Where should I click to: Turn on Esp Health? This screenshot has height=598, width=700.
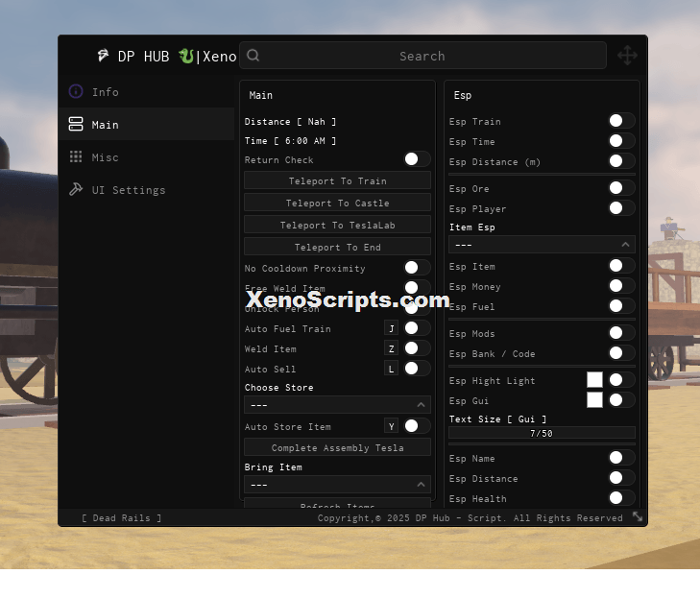pyautogui.click(x=622, y=497)
